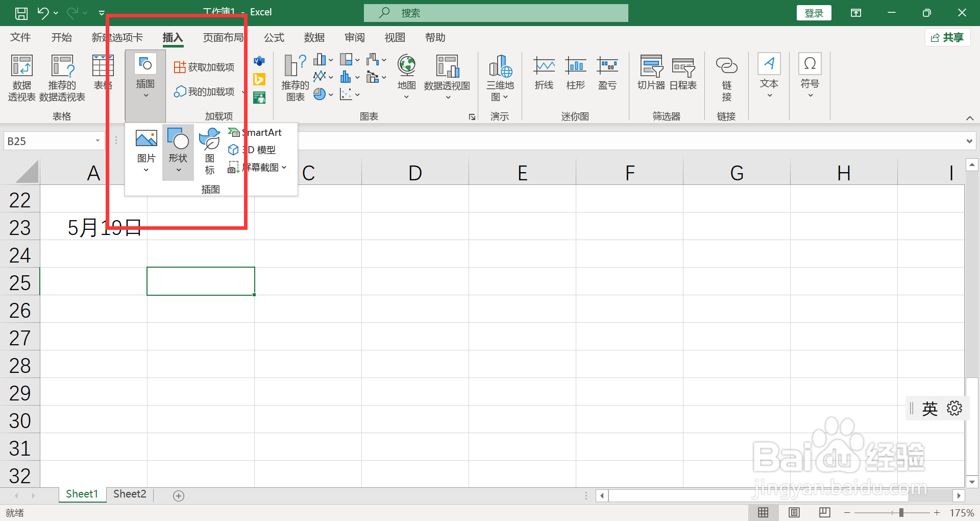Viewport: 980px width, 521px height.
Task: Click the zoom in plus button
Action: (x=937, y=512)
